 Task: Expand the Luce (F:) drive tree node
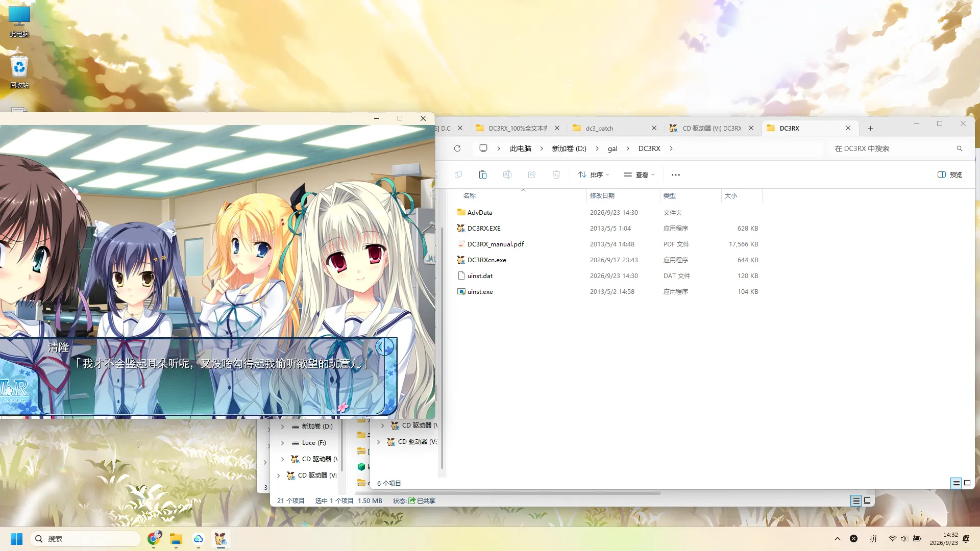coord(282,443)
